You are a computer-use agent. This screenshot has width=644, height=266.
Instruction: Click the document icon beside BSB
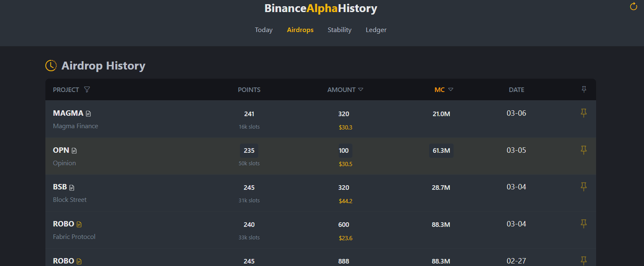coord(72,188)
